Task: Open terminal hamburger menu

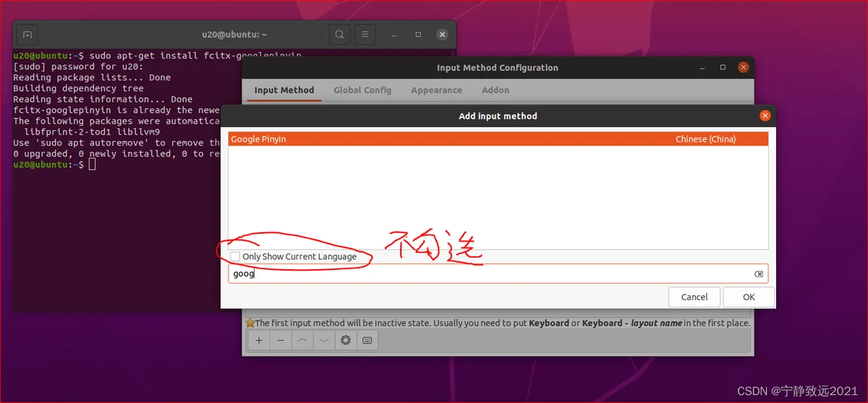Action: click(365, 34)
